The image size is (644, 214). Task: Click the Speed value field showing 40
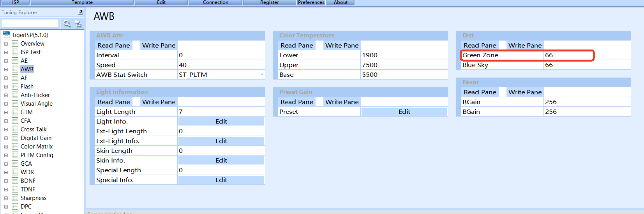tap(221, 65)
